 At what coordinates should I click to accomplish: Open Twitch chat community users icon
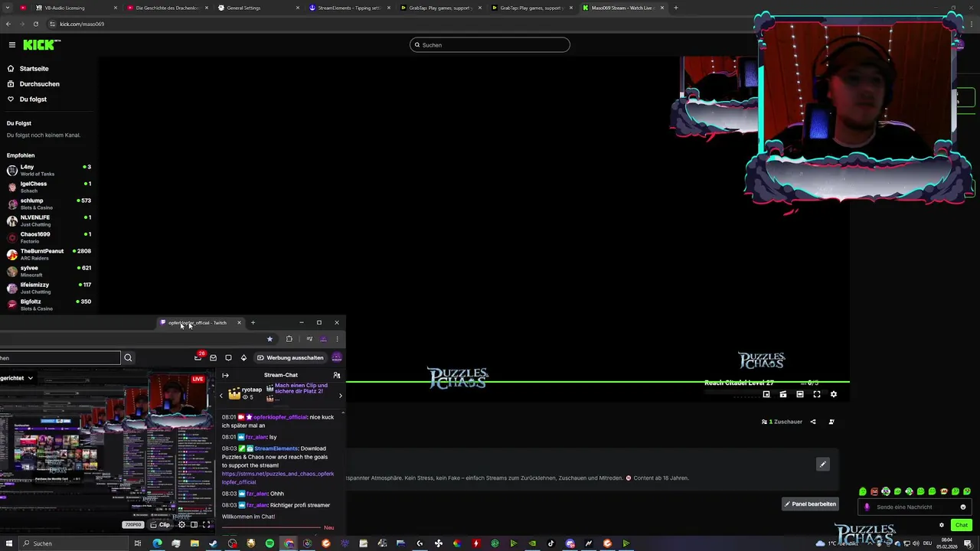click(x=336, y=375)
